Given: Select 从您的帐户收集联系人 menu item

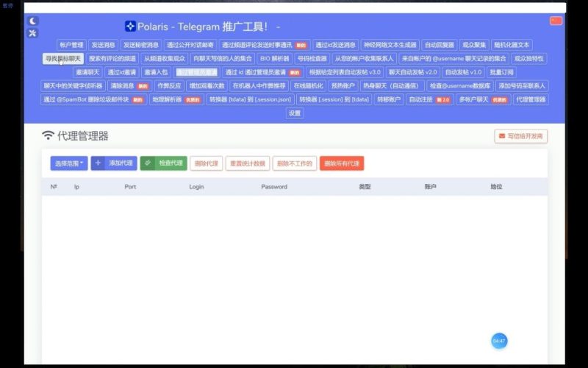Looking at the screenshot, I should pyautogui.click(x=364, y=59).
